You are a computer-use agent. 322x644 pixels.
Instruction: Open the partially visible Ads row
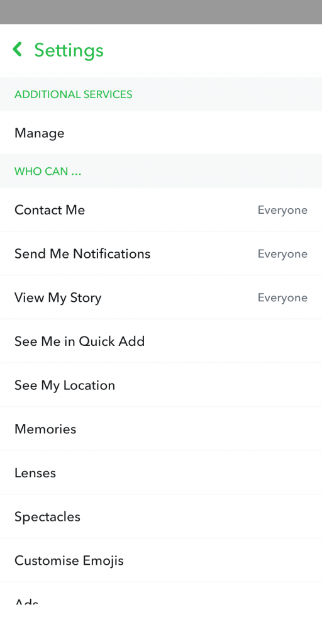[161, 593]
